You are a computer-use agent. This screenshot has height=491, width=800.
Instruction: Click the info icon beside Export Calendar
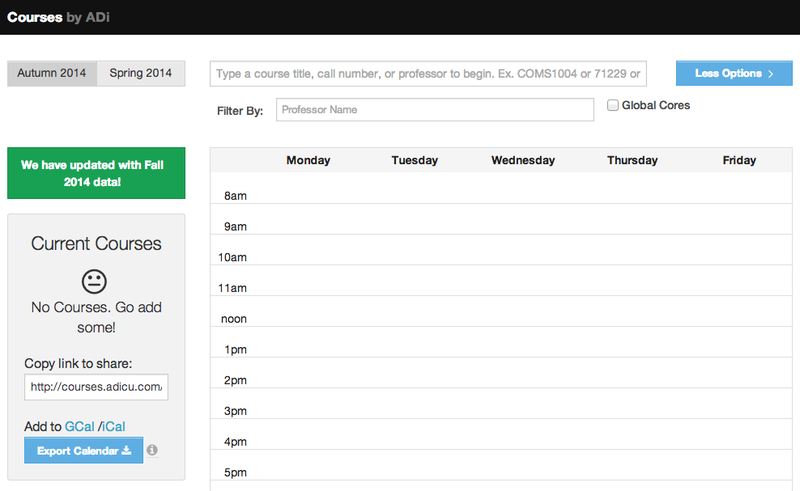152,451
